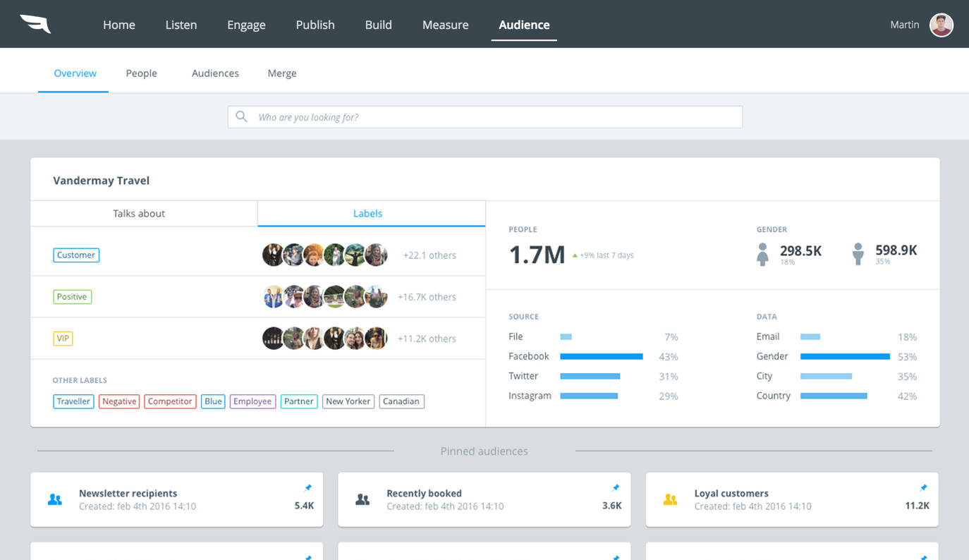Click the pin on Loyal customers
This screenshot has height=560, width=969.
(x=923, y=487)
